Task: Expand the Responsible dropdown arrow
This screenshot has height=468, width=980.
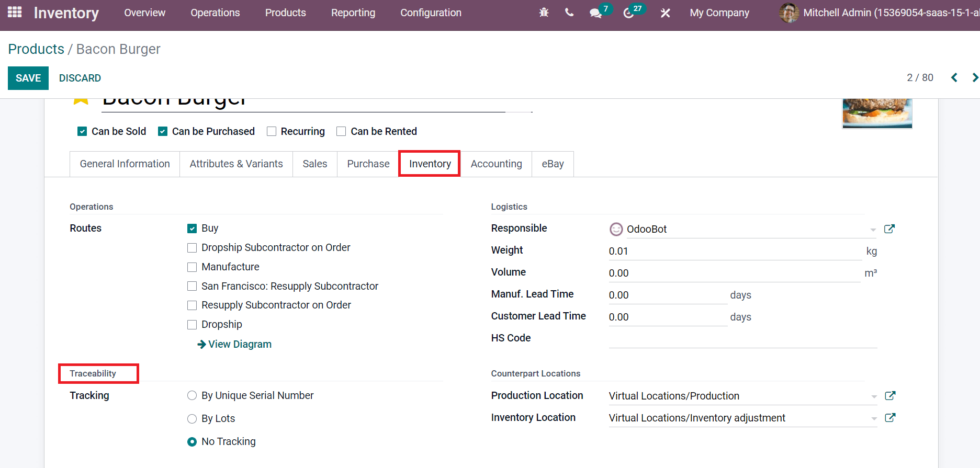Action: pos(873,230)
